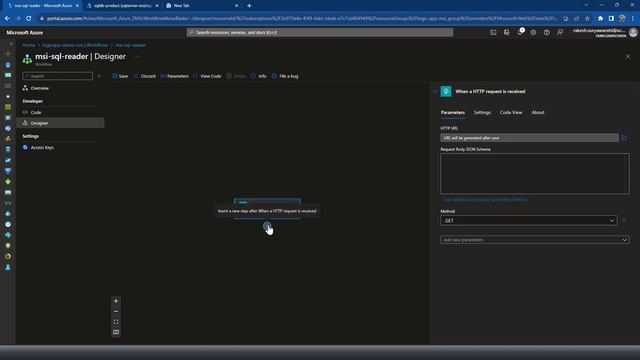Screen dimensions: 640x360
Task: Close the Designer blade with the X
Action: 628,56
